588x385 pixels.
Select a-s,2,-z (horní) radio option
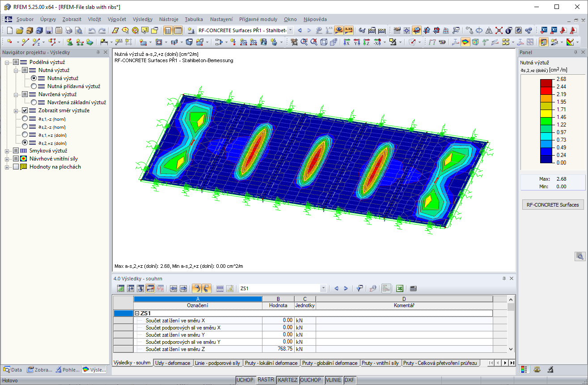point(25,127)
